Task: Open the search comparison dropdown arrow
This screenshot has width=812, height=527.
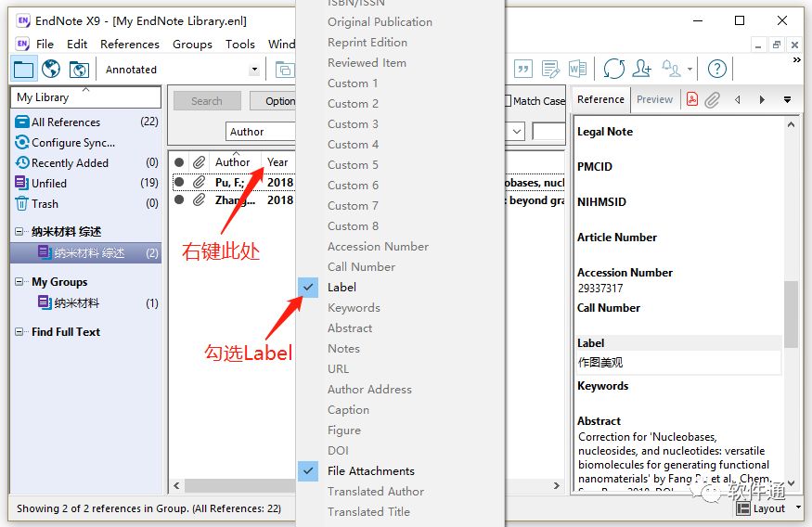Action: 516,132
